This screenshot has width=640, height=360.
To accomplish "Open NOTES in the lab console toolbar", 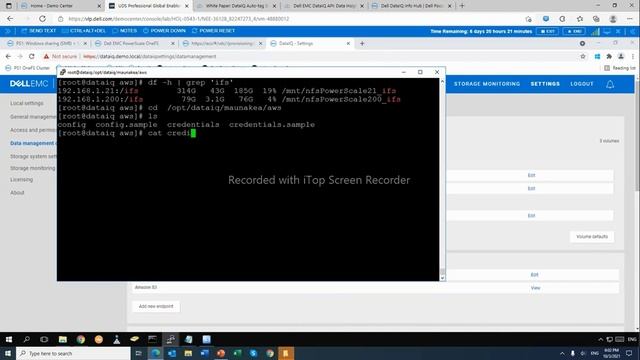I will 124,31.
